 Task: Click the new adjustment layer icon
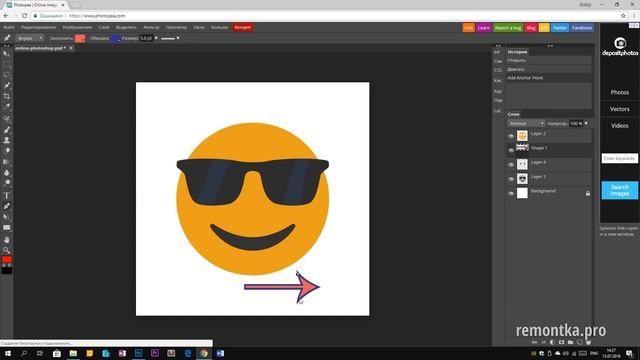(x=552, y=342)
